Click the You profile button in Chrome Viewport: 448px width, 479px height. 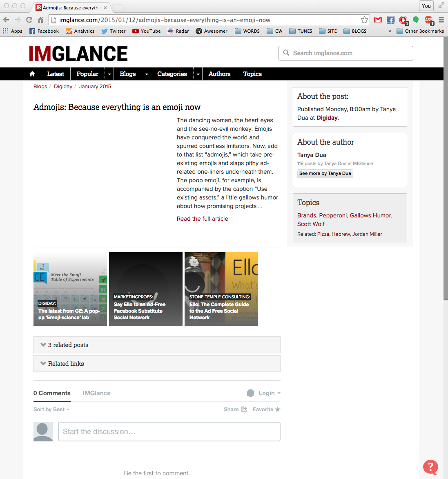click(426, 6)
